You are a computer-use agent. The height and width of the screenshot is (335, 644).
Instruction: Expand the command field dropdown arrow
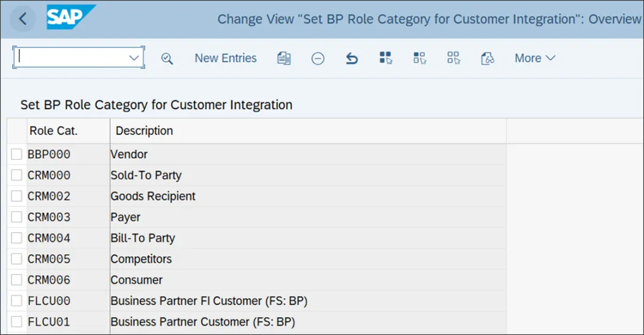click(x=134, y=58)
